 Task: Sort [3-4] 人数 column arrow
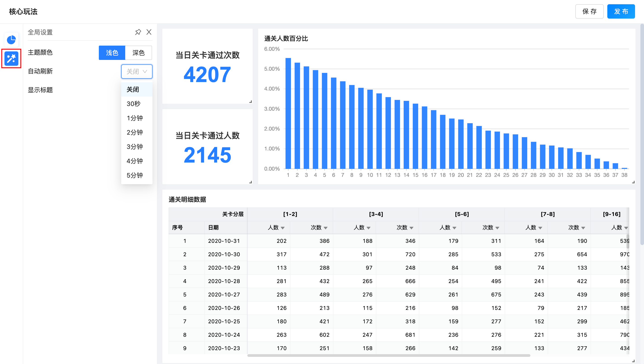coord(369,228)
